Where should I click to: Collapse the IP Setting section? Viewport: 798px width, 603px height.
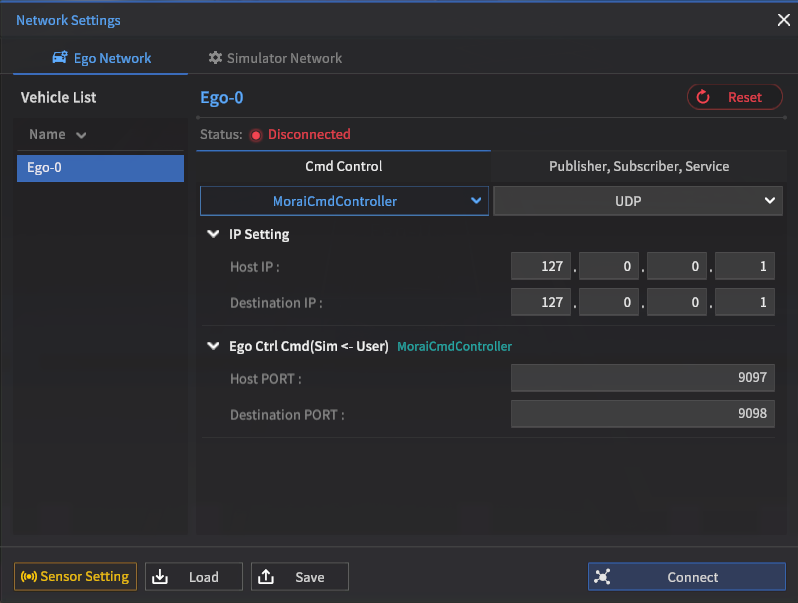pyautogui.click(x=213, y=234)
